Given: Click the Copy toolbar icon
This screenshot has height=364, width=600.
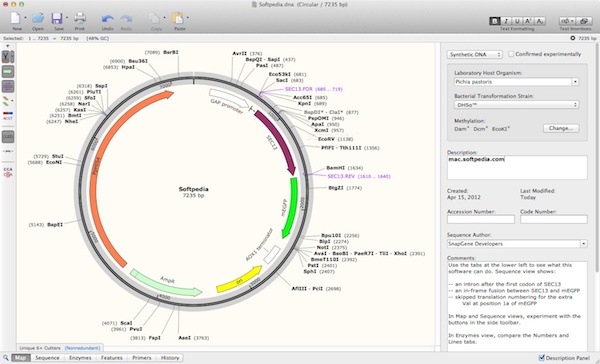Looking at the screenshot, I should [x=155, y=18].
